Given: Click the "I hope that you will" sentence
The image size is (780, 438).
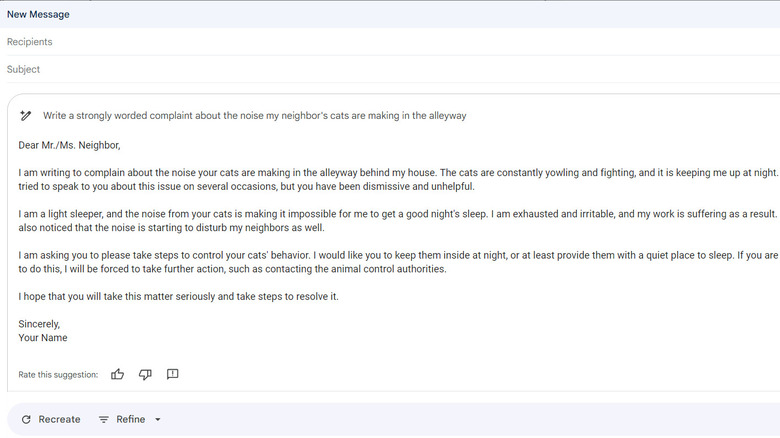Looking at the screenshot, I should tap(178, 297).
